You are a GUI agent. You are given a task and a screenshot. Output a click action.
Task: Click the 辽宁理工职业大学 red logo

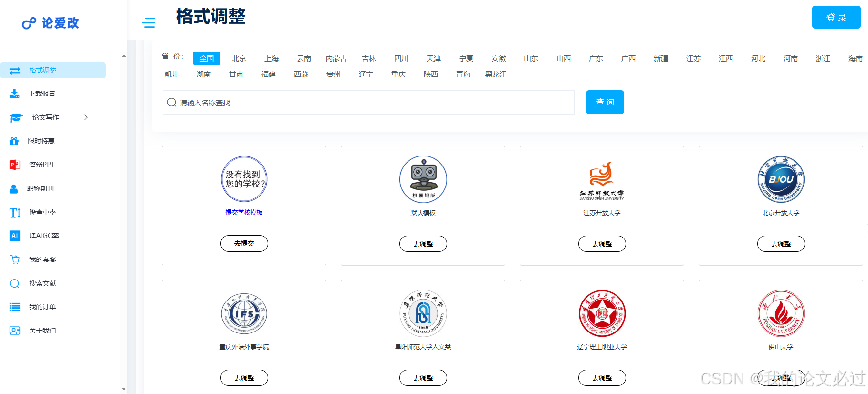[602, 313]
